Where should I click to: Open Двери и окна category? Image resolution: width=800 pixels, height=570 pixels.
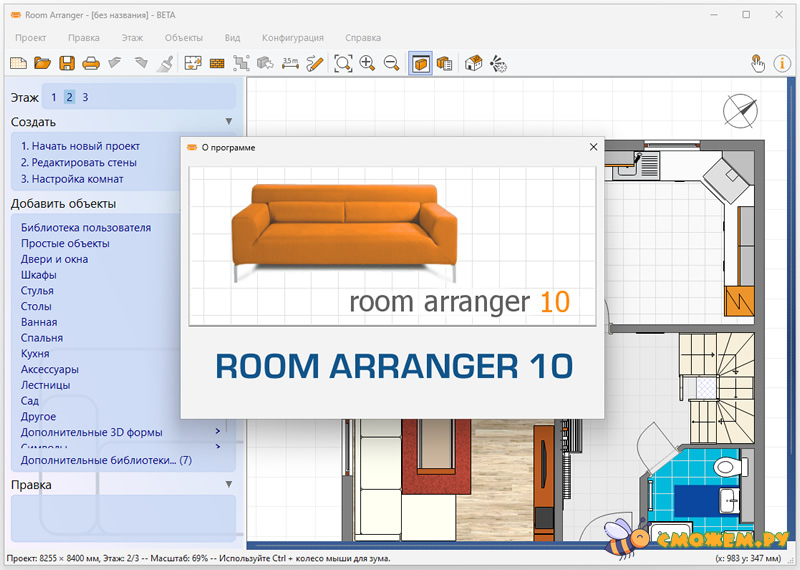coord(54,259)
